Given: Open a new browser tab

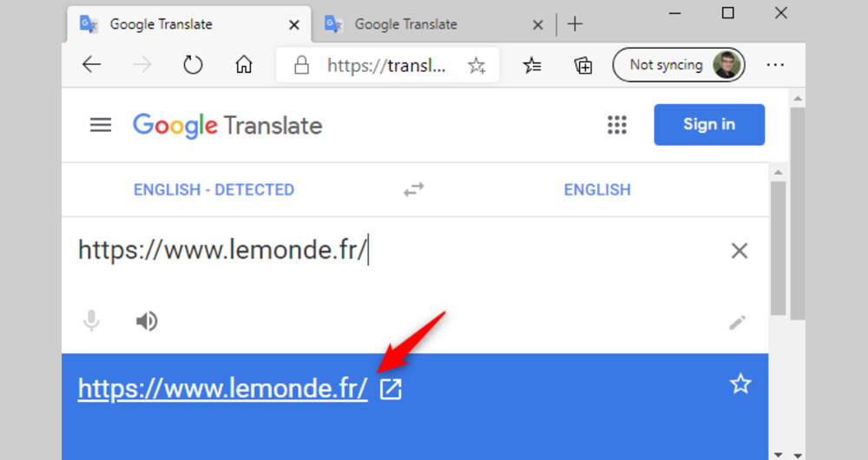Looking at the screenshot, I should tap(575, 24).
